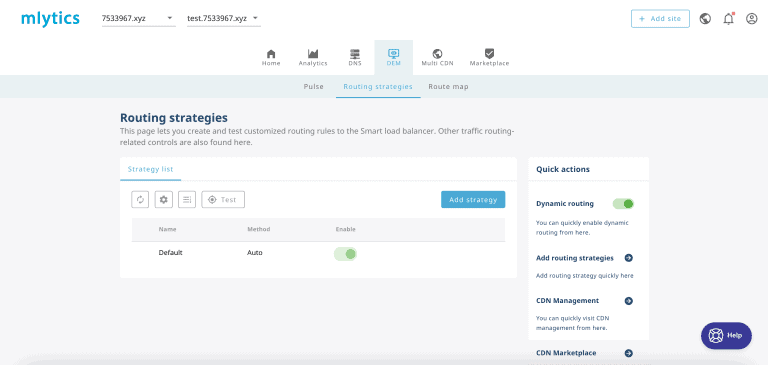
Task: Click the globe language icon
Action: click(x=705, y=19)
